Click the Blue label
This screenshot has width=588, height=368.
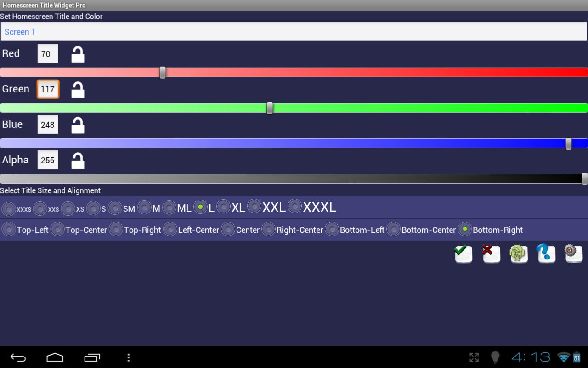(x=12, y=124)
